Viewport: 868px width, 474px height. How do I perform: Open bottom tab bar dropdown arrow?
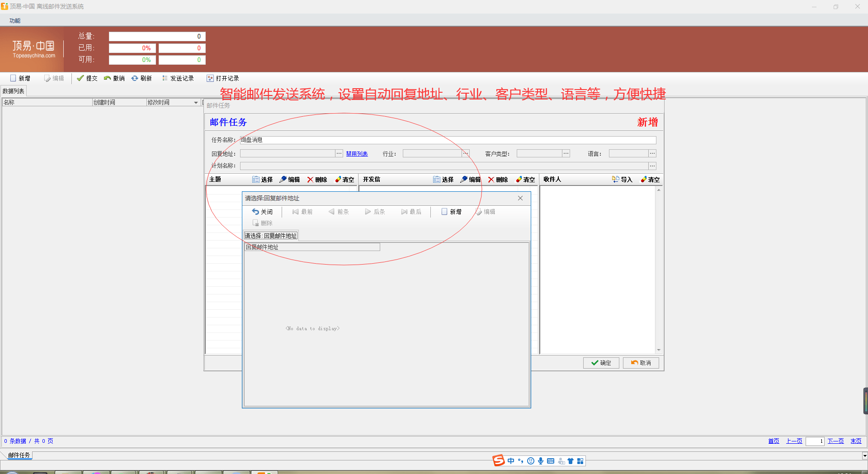864,455
